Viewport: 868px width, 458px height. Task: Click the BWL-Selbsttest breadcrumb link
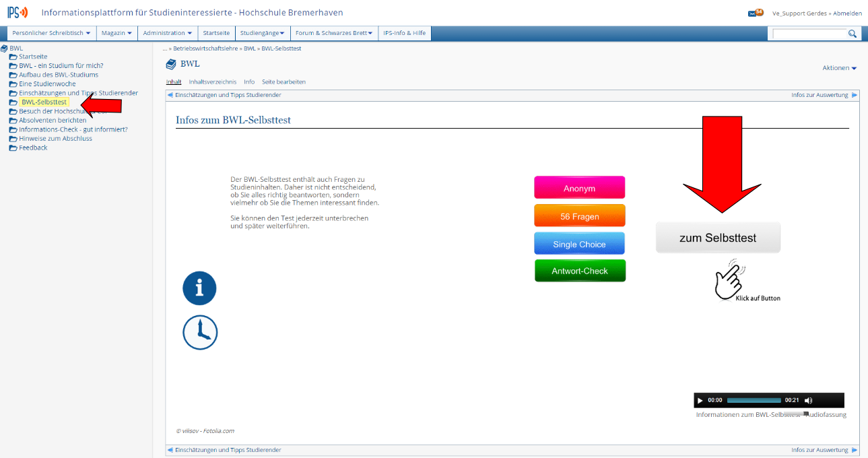pyautogui.click(x=281, y=49)
